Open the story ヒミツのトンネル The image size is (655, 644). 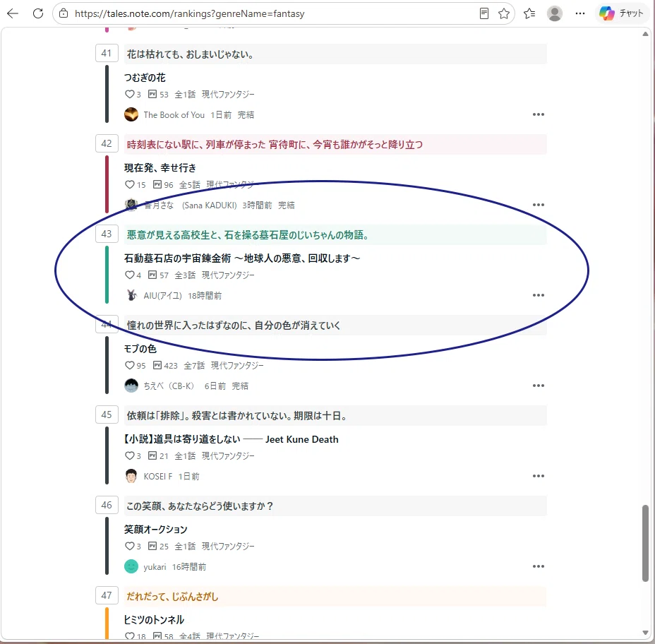coord(154,620)
